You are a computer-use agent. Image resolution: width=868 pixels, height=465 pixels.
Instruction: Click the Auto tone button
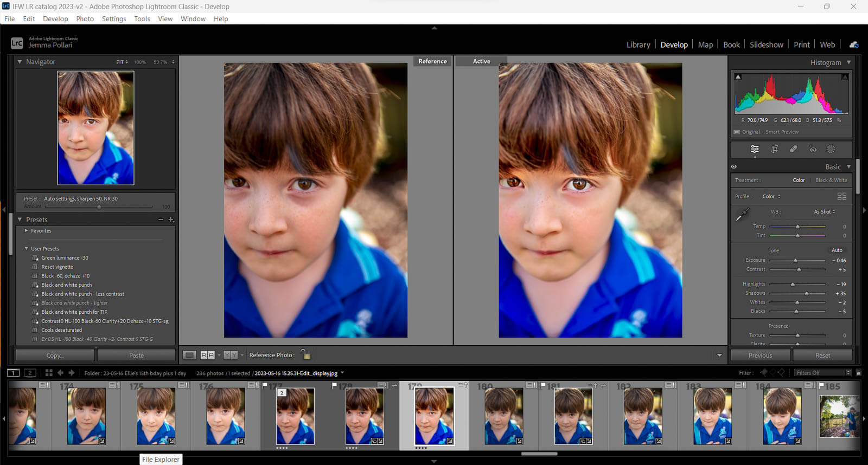pyautogui.click(x=837, y=250)
